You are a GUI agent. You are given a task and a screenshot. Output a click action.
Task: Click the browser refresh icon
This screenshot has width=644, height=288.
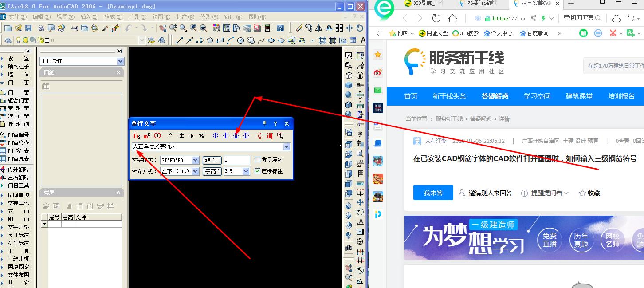[x=436, y=18]
